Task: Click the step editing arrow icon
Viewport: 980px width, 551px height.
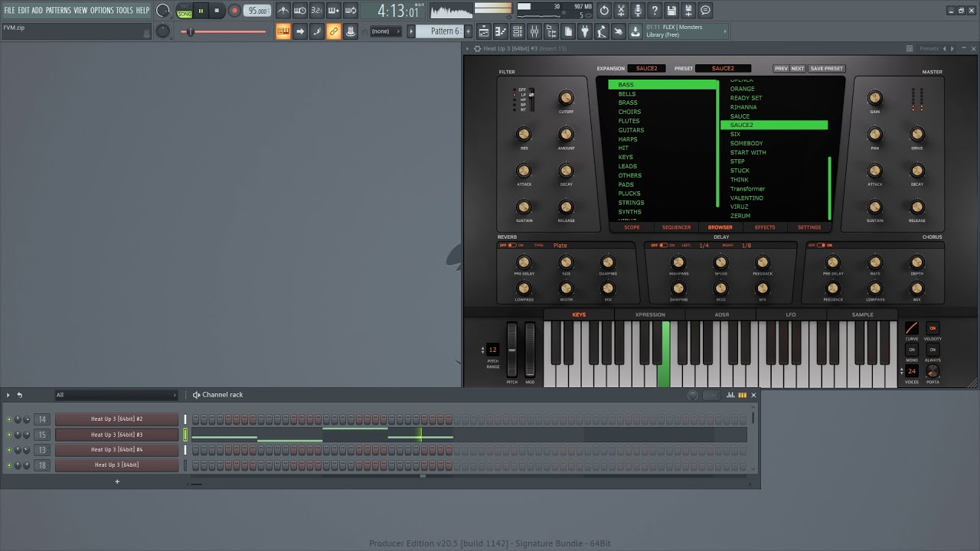Action: click(x=300, y=31)
